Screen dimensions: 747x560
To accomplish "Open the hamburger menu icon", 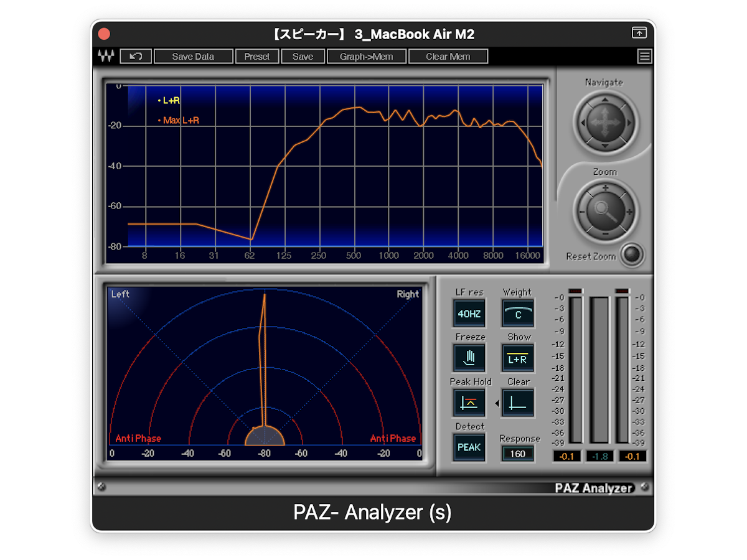I will point(644,56).
